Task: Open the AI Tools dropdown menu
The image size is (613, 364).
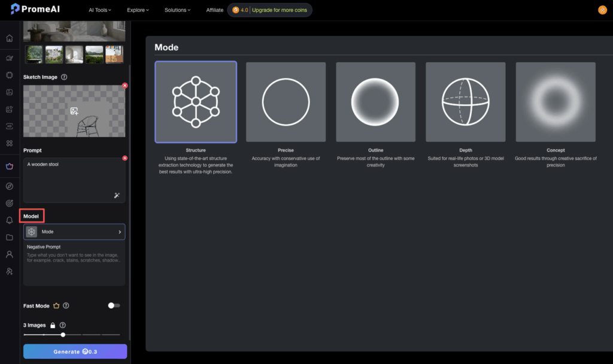Action: click(x=100, y=10)
